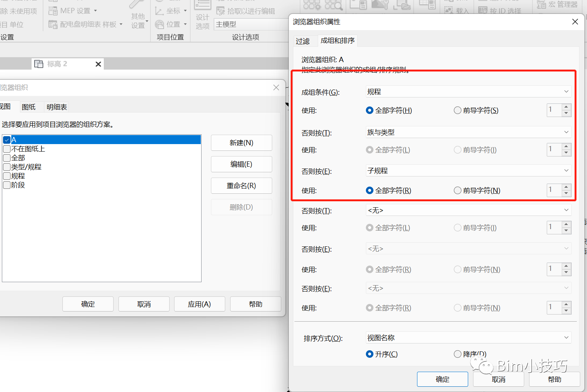Expand the dropdown showing 子规程
Image resolution: width=587 pixels, height=392 pixels.
coord(469,170)
